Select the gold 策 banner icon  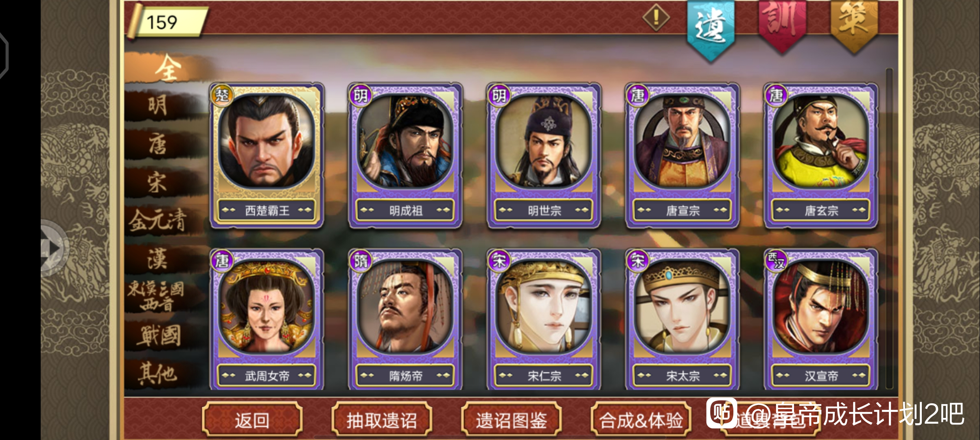click(x=853, y=25)
